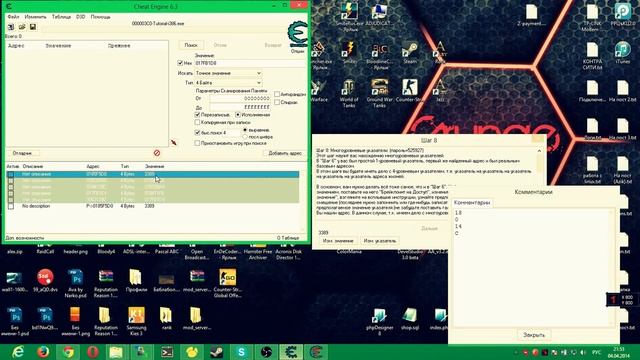Viewport: 640px width, 360px height.
Task: Open Samsung Kies 3 desktop icon
Action: coord(136,321)
